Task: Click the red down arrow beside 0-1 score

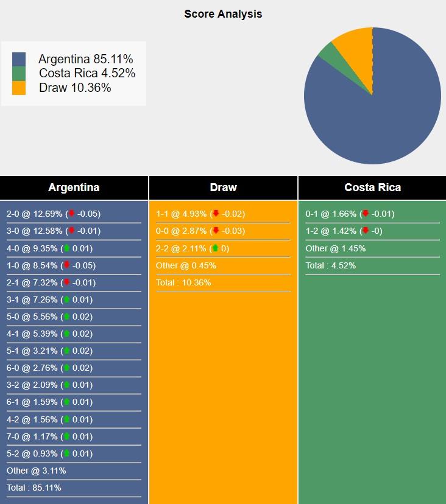Action: tap(366, 214)
